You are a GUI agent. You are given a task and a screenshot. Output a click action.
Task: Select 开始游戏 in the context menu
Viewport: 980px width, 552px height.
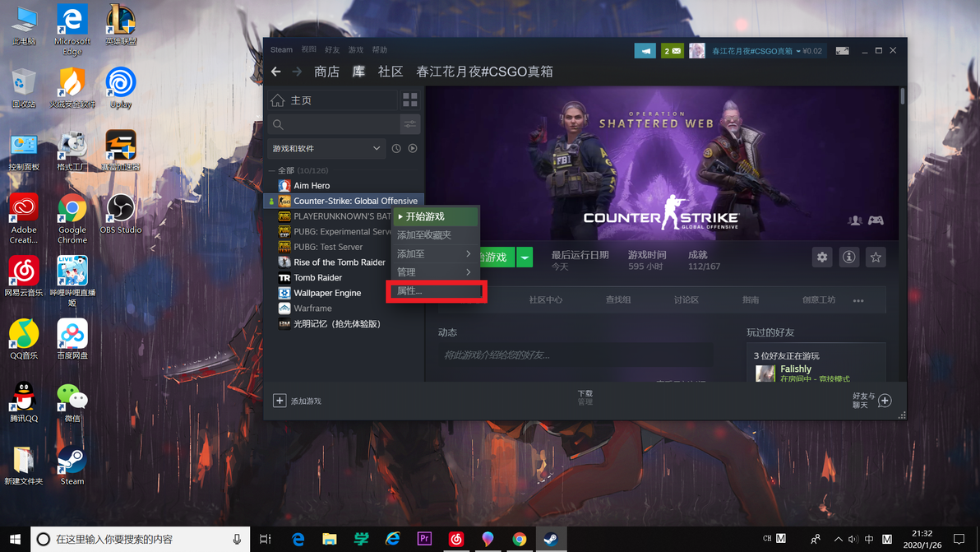click(436, 216)
